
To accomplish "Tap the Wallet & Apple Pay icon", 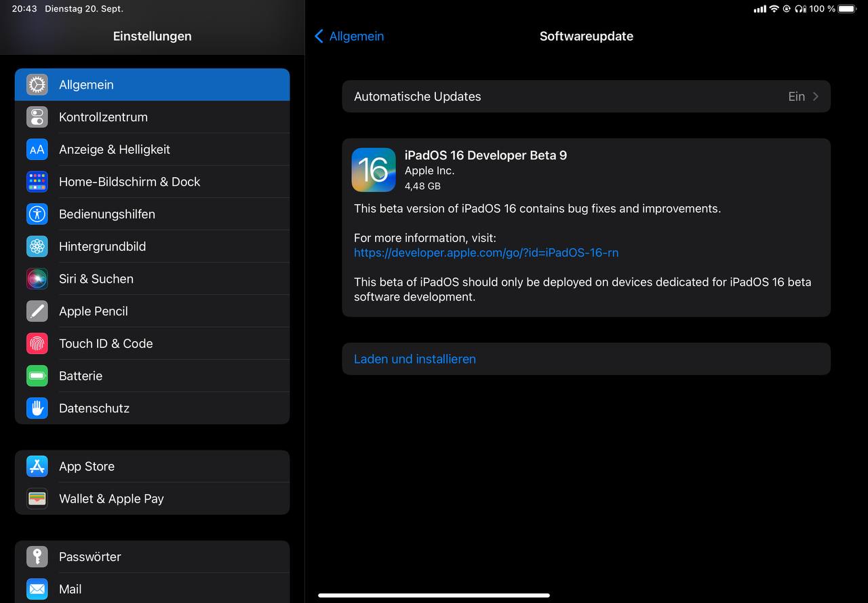I will [37, 499].
